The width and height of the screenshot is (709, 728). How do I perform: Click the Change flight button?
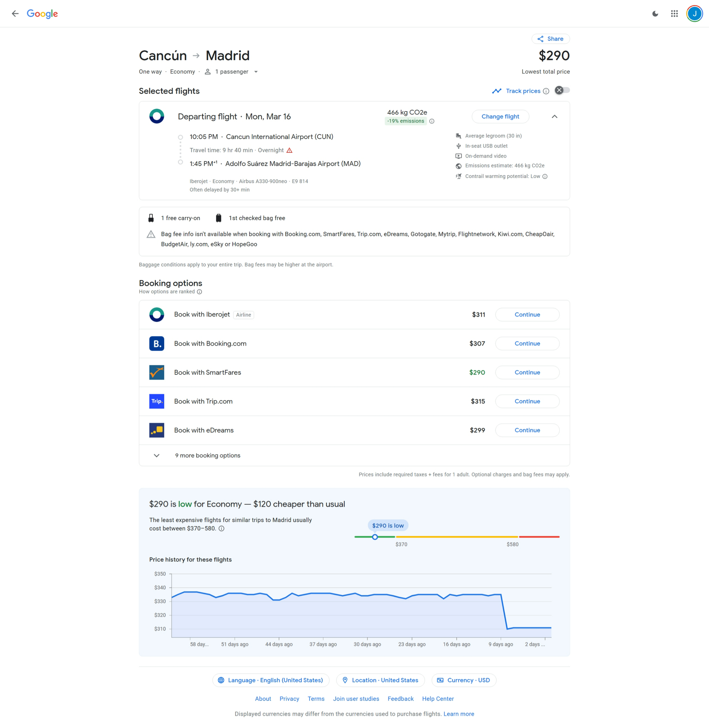500,117
